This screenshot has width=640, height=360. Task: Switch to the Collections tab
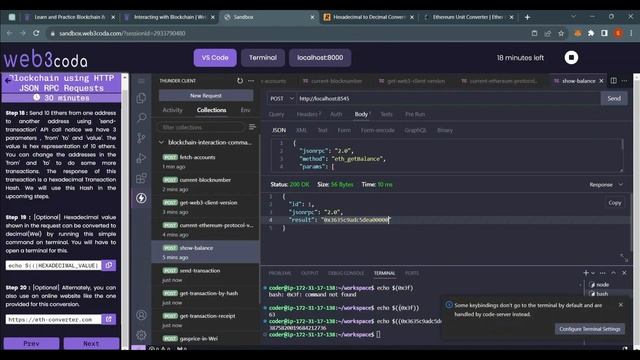(x=211, y=110)
